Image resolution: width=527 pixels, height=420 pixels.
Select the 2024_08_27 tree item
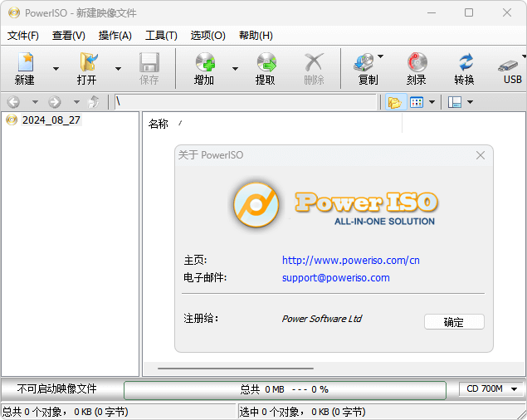(x=51, y=120)
